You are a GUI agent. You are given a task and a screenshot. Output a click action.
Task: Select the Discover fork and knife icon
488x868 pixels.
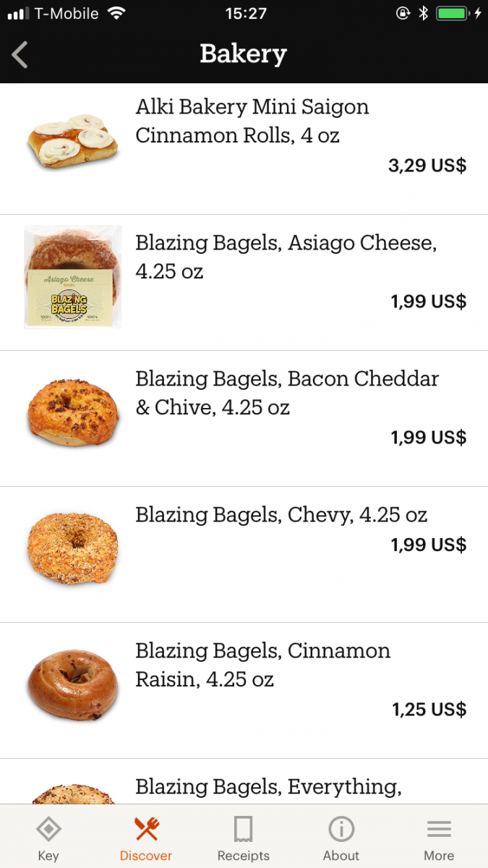tap(146, 830)
